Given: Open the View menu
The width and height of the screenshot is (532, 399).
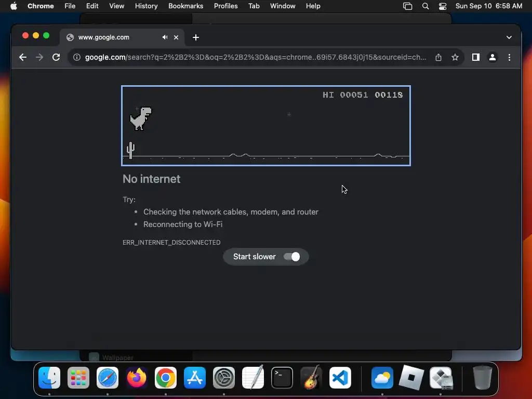Looking at the screenshot, I should point(116,6).
